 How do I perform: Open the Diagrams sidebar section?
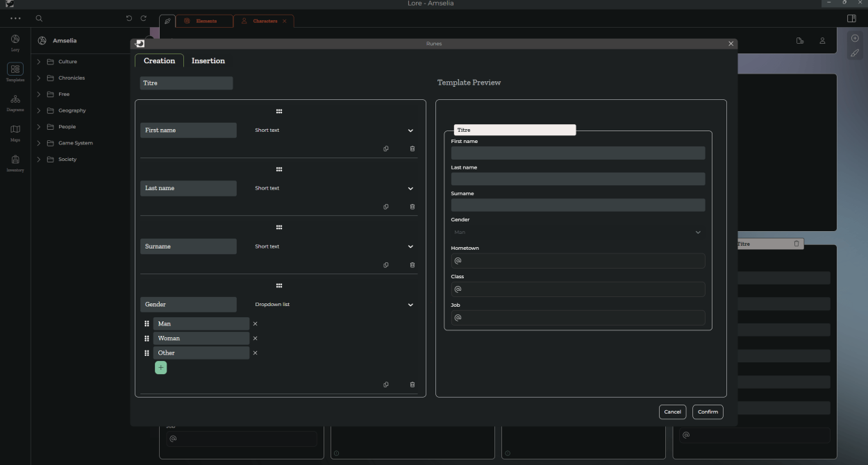click(x=15, y=101)
